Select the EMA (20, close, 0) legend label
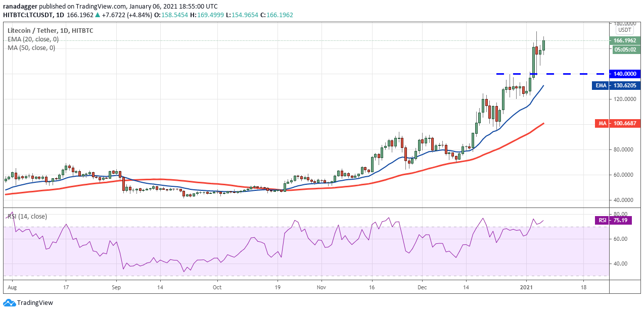Image resolution: width=644 pixels, height=312 pixels. 33,39
